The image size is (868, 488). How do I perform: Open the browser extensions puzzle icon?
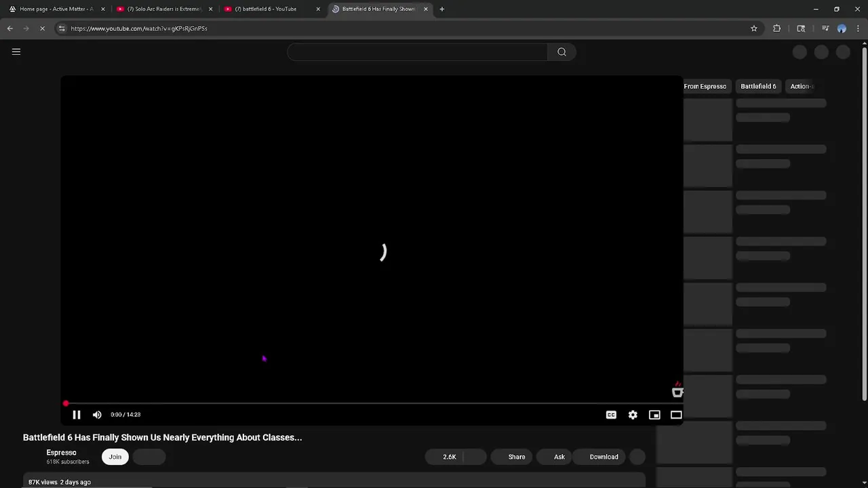tap(776, 28)
